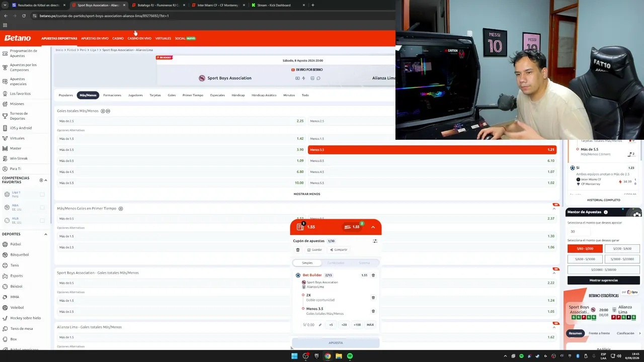
Task: Click the info icon beside Mentor de Apuestas
Action: pyautogui.click(x=606, y=212)
